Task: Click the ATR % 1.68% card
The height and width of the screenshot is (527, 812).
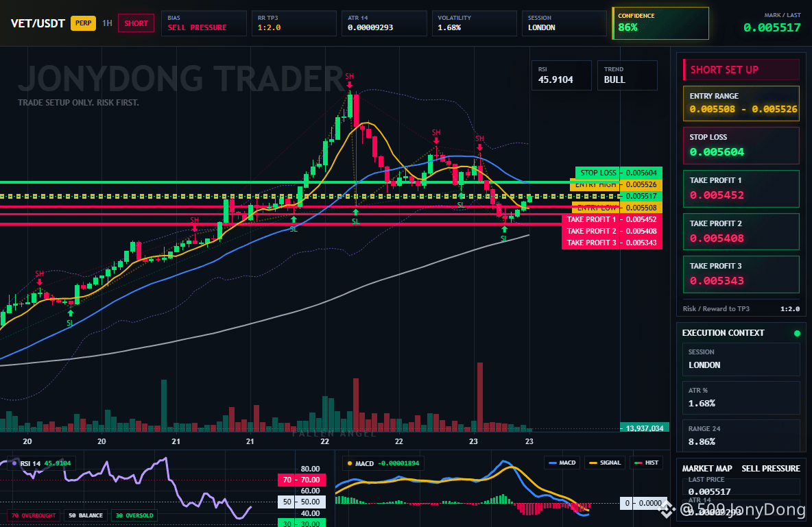Action: (x=741, y=397)
